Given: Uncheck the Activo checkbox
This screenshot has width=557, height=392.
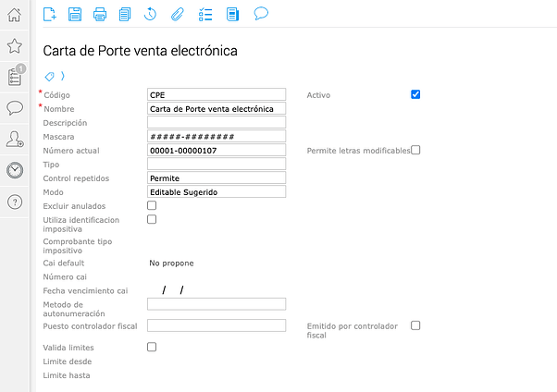Looking at the screenshot, I should 415,94.
